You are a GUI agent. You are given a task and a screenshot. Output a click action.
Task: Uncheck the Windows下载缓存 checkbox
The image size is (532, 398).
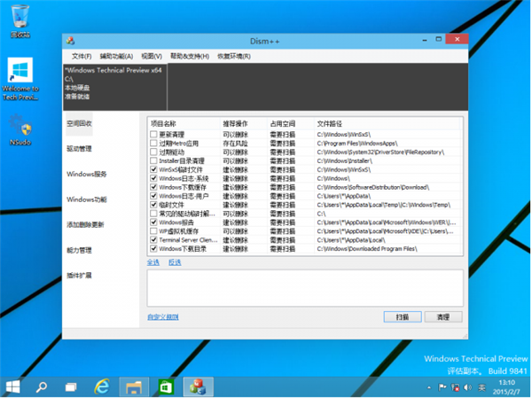153,187
